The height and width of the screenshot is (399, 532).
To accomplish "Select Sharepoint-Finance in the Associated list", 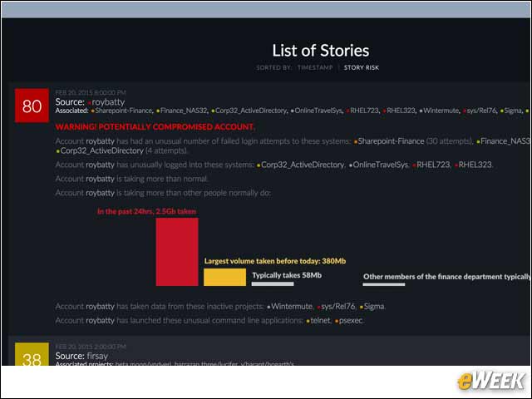I will click(124, 111).
